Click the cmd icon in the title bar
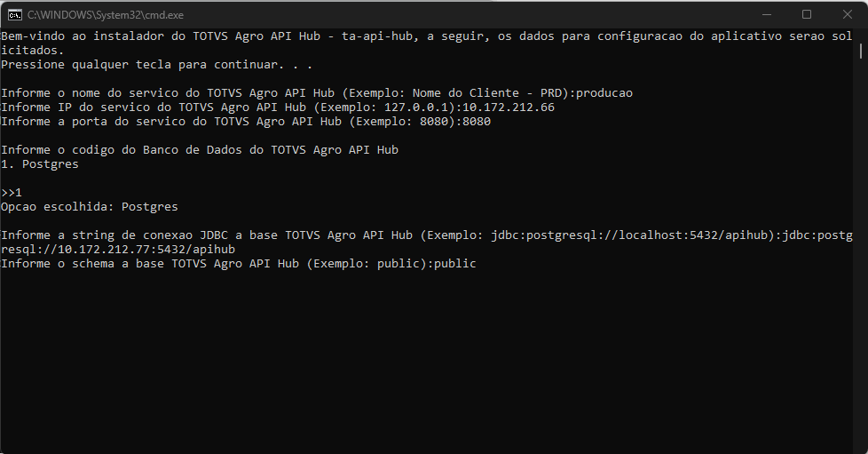The image size is (868, 454). 15,14
